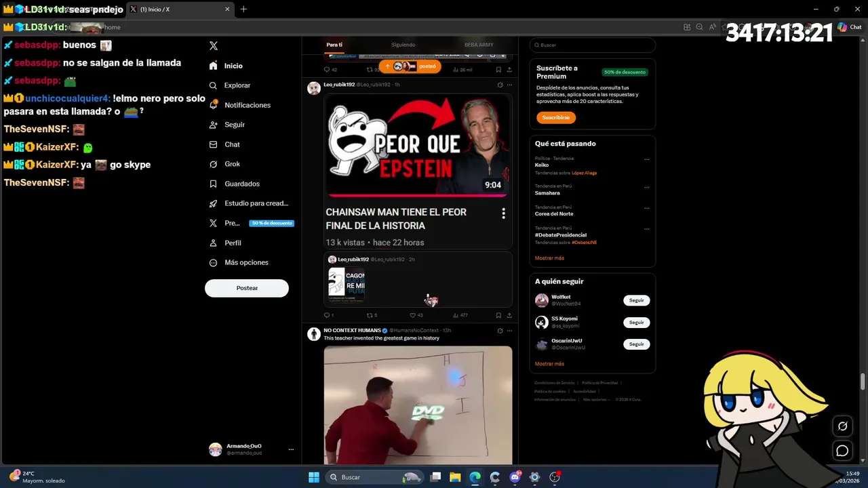This screenshot has width=868, height=488.
Task: Open Perfil in the sidebar
Action: [x=225, y=243]
